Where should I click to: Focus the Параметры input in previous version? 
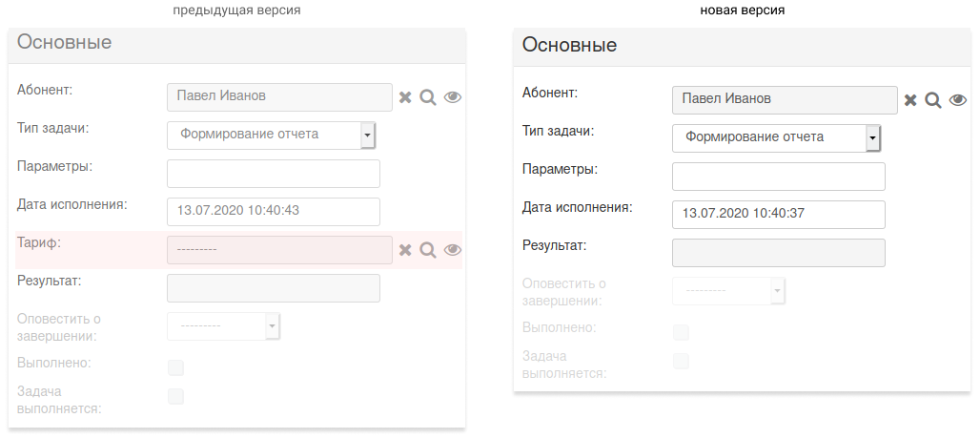tap(274, 174)
